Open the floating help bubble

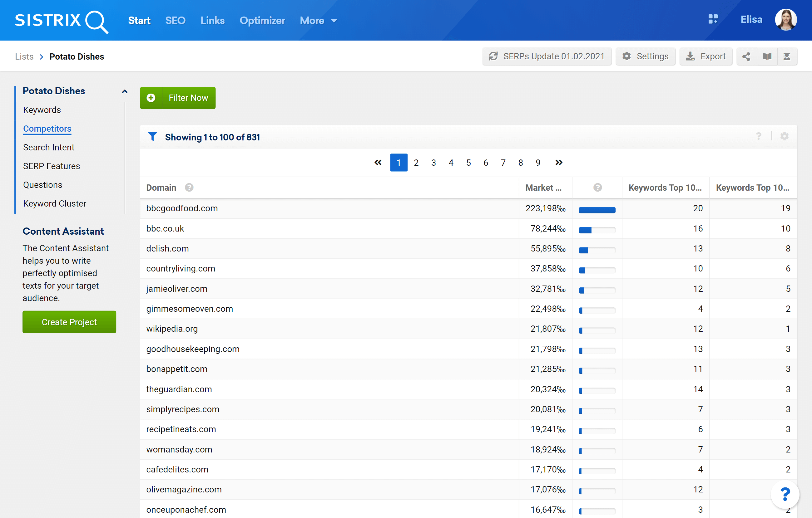pyautogui.click(x=785, y=494)
